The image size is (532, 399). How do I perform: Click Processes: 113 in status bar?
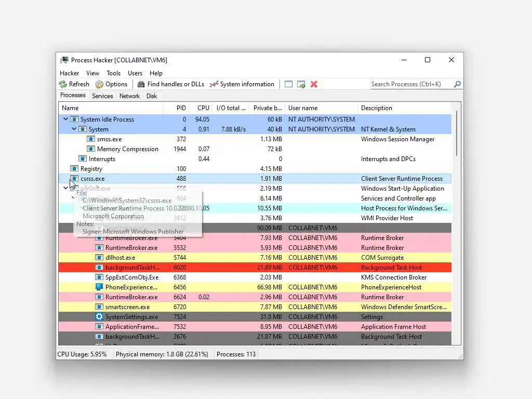pos(236,354)
